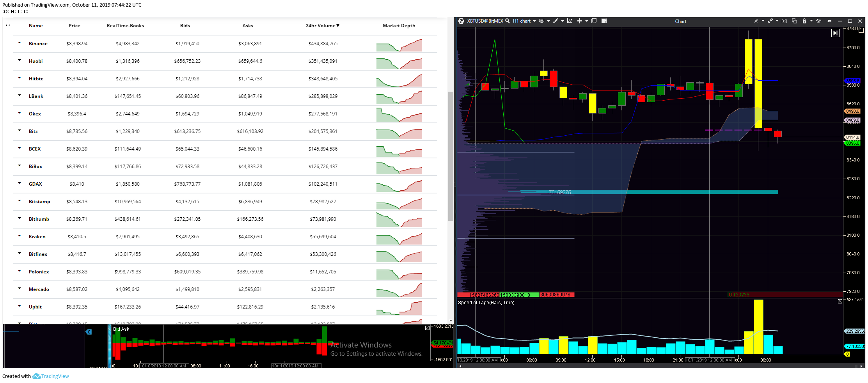This screenshot has width=868, height=383.
Task: Open the symbol search magnifier icon
Action: [x=508, y=21]
